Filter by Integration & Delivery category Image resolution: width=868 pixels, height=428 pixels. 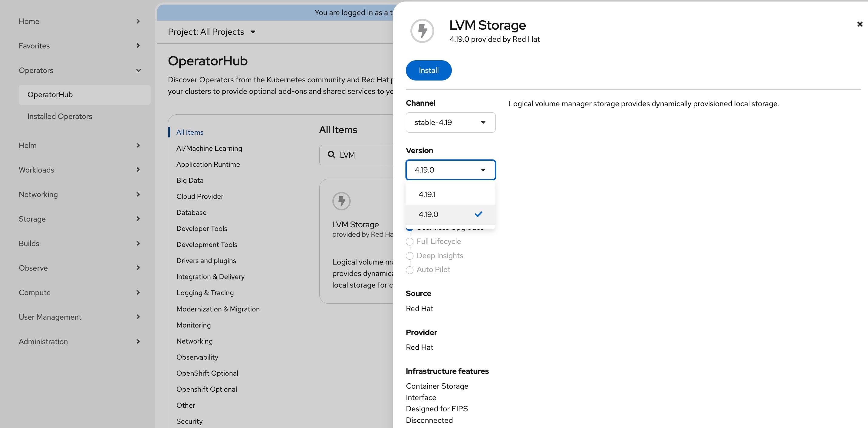click(210, 277)
